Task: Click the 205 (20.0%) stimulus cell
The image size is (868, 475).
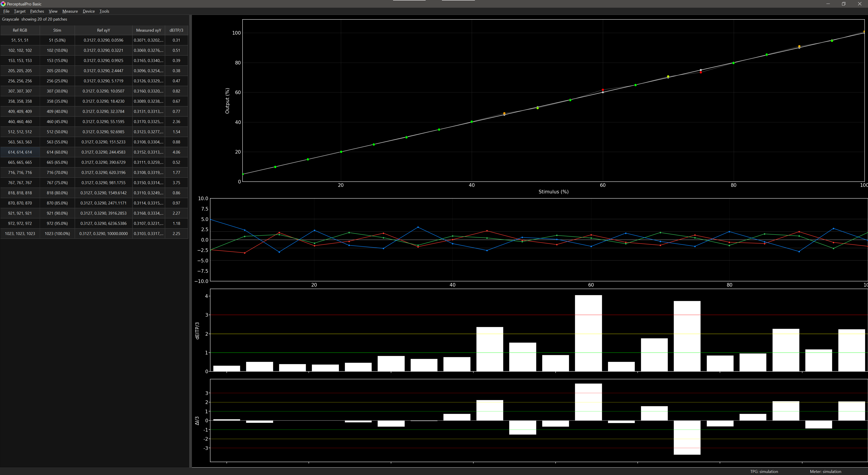Action: coord(57,71)
